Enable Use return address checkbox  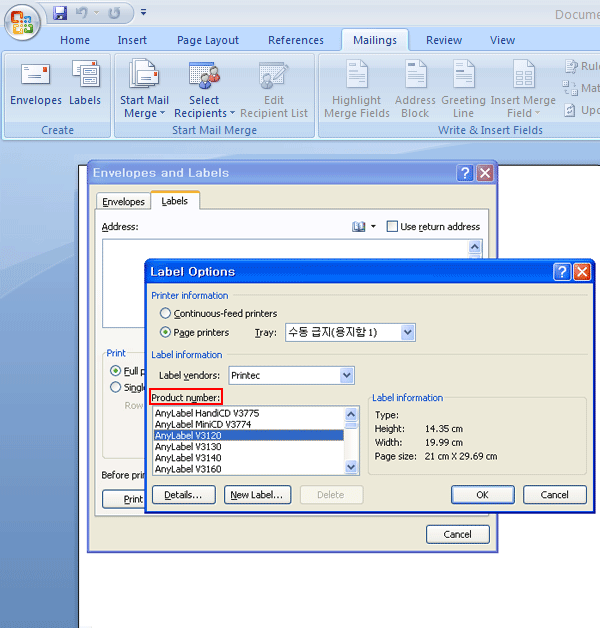coord(392,226)
